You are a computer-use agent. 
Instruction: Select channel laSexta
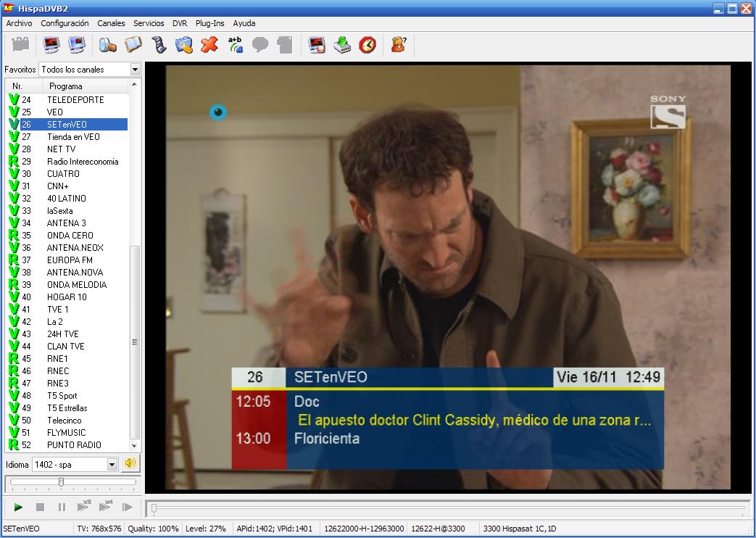pyautogui.click(x=68, y=210)
